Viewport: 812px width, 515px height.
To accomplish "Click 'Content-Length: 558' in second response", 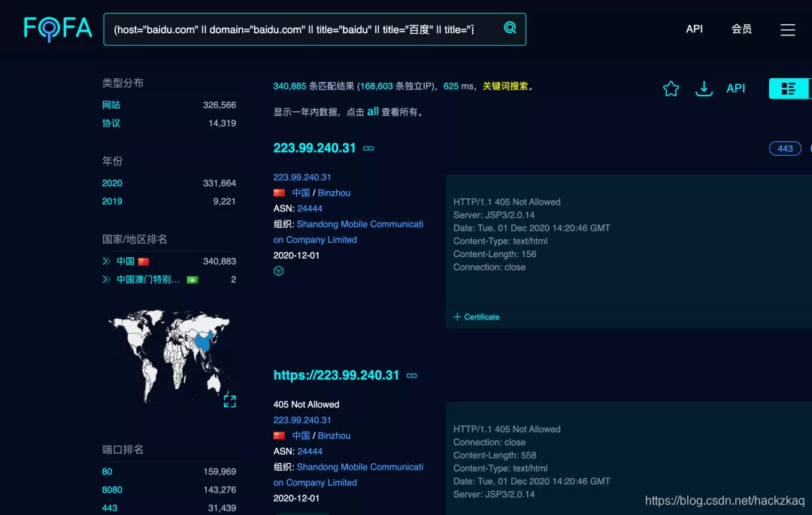I will [x=495, y=455].
